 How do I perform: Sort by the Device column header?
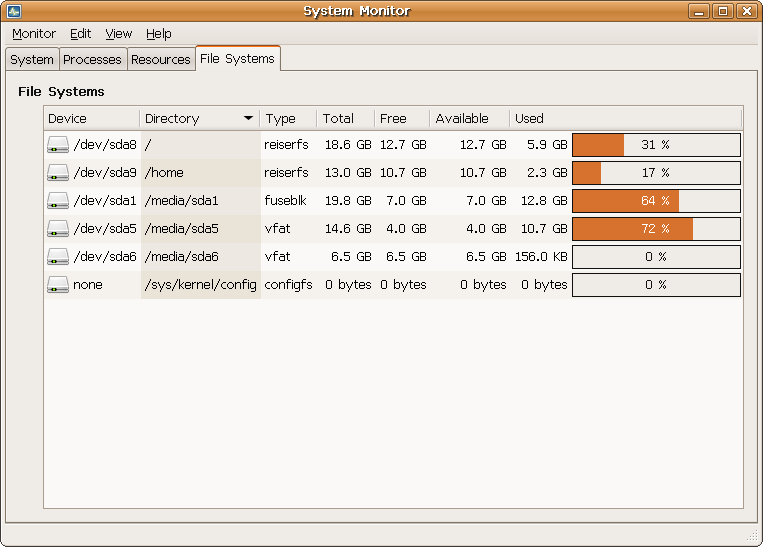click(91, 118)
